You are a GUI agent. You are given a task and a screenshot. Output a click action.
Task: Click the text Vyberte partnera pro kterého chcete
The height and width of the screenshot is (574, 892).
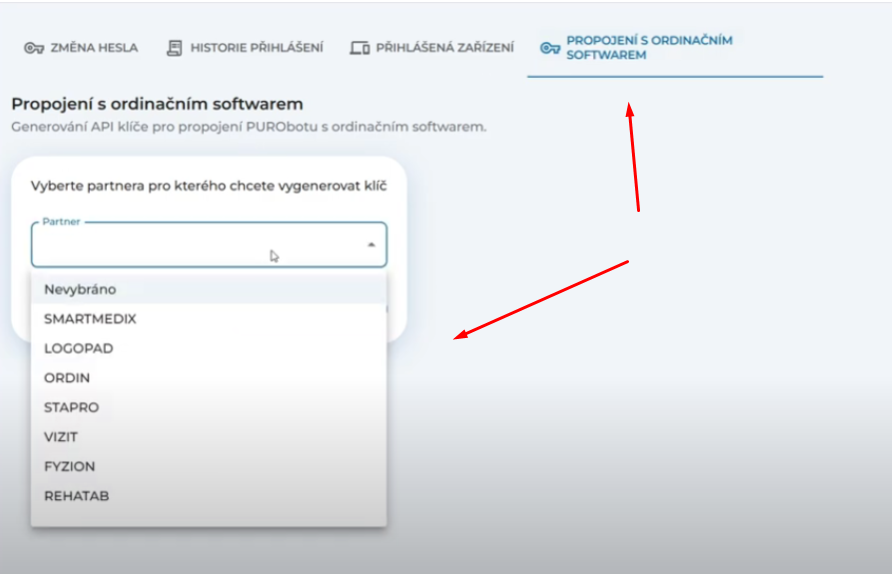coord(209,186)
